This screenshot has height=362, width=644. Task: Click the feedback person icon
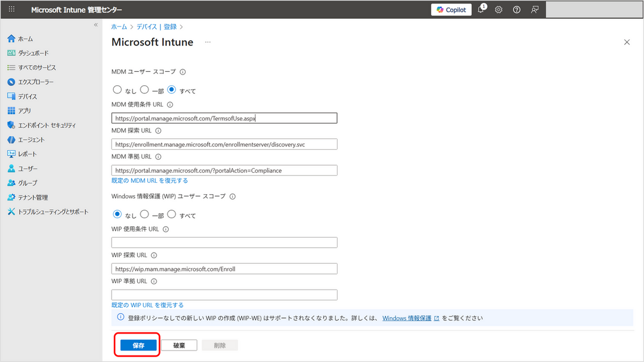(535, 10)
